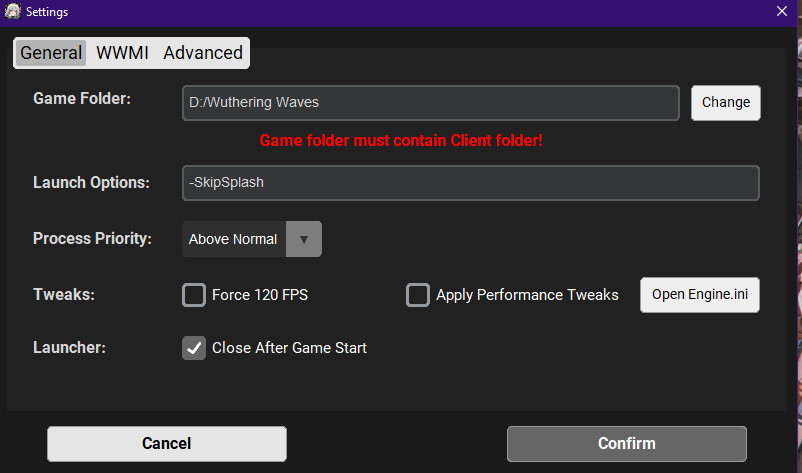Viewport: 802px width, 473px height.
Task: Click the Process Priority label
Action: (92, 239)
